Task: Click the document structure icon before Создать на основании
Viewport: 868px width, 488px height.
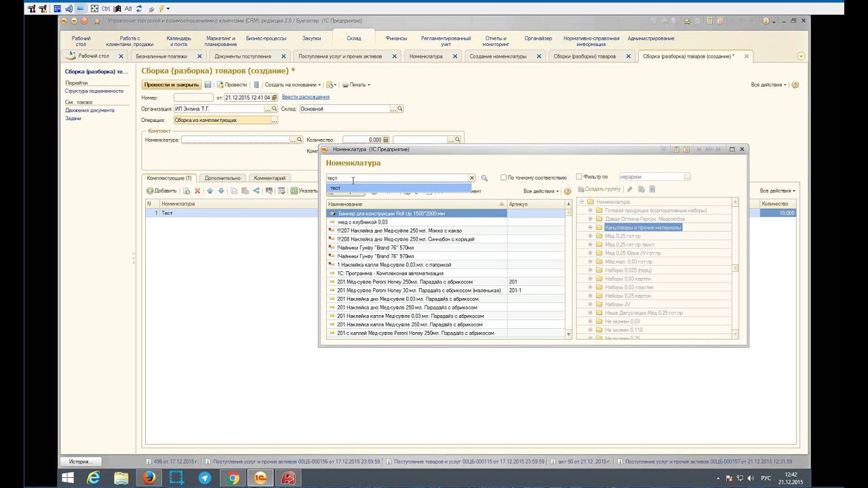Action: pos(256,85)
